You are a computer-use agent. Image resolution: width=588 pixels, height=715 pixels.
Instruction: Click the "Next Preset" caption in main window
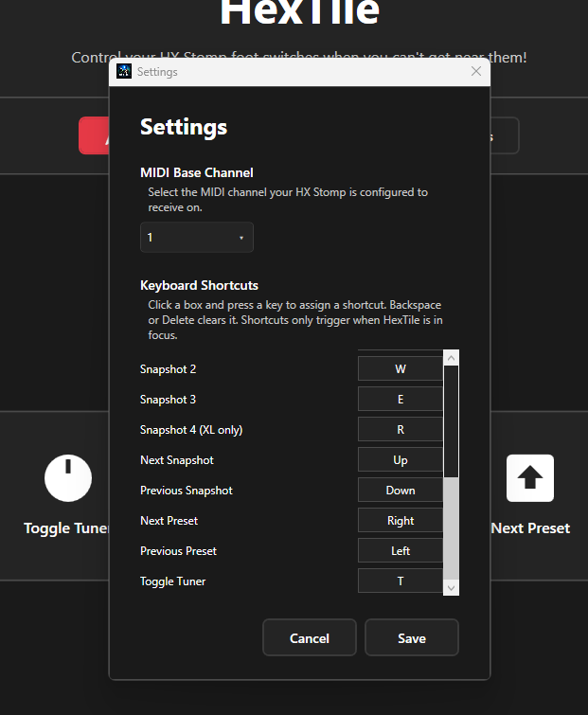tap(530, 528)
